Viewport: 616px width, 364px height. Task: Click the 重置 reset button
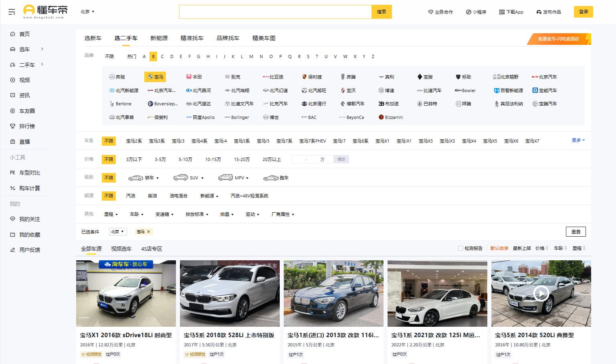coord(576,232)
